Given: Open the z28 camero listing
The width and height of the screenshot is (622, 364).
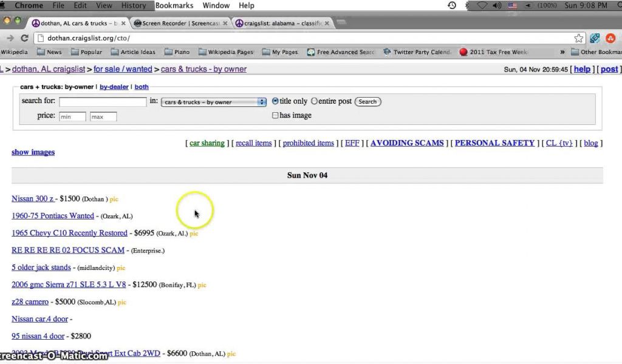Looking at the screenshot, I should pos(30,302).
